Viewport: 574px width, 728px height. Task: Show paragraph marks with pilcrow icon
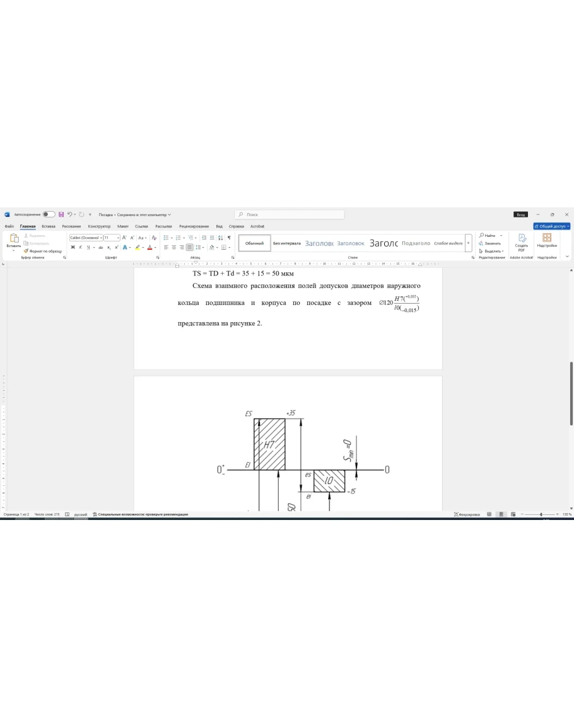(228, 238)
